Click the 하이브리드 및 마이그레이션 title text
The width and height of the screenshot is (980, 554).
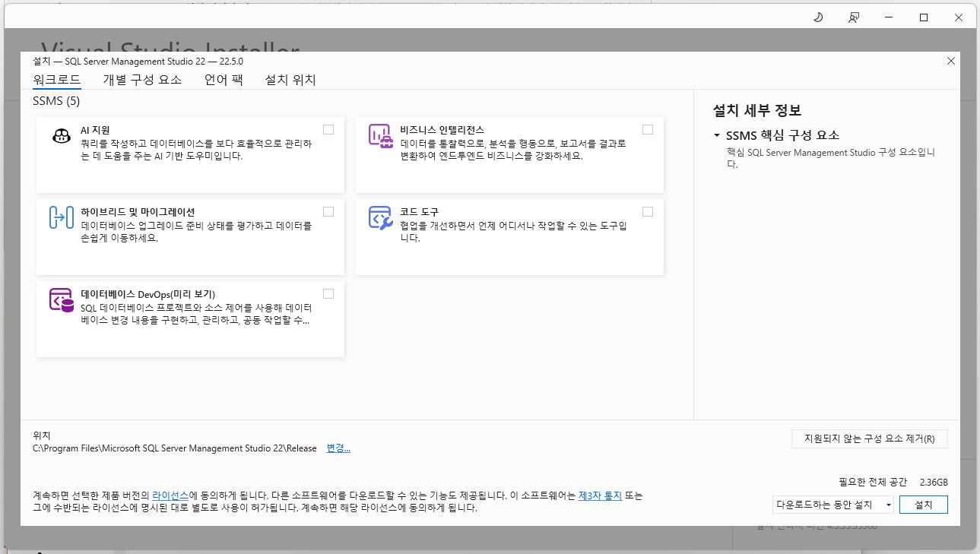pyautogui.click(x=138, y=212)
